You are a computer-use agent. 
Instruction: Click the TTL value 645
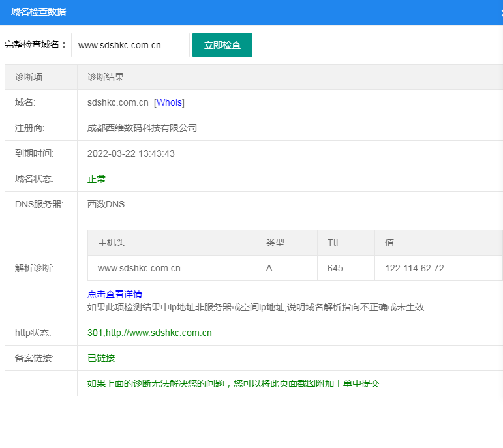click(335, 268)
